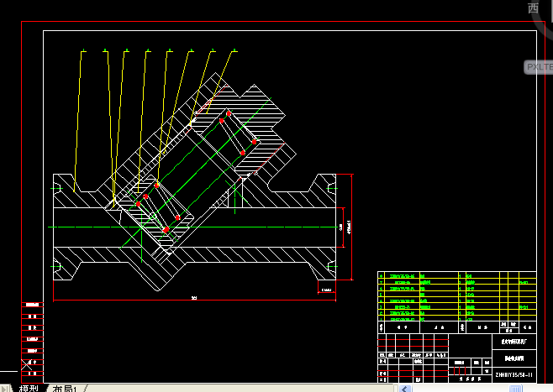Click the 西 face on the ViewCube
Viewport: 553px width, 392px height.
pos(533,8)
